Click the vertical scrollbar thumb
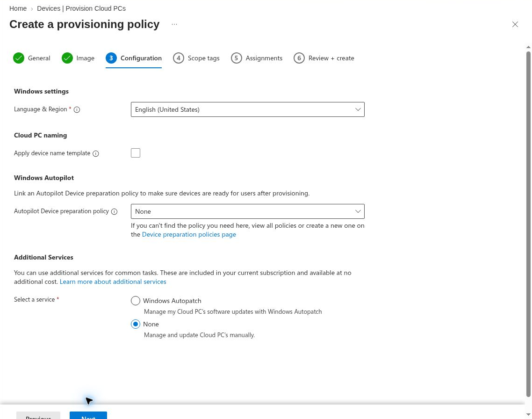Viewport: 532px width, 419px height. (528, 224)
